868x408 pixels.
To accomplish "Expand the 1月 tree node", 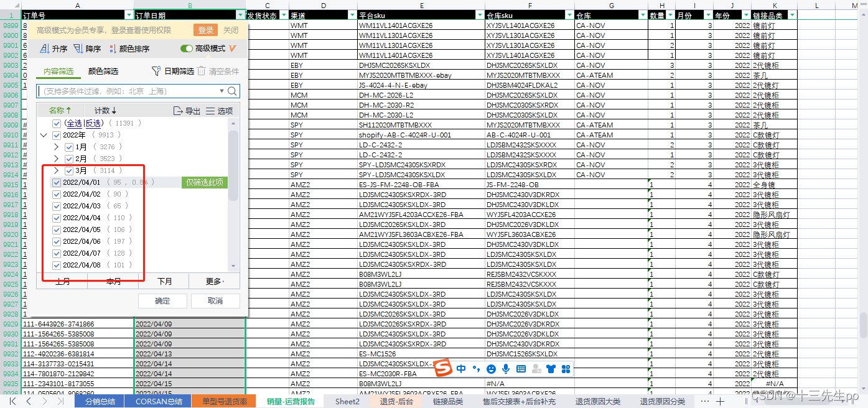I will [x=56, y=147].
